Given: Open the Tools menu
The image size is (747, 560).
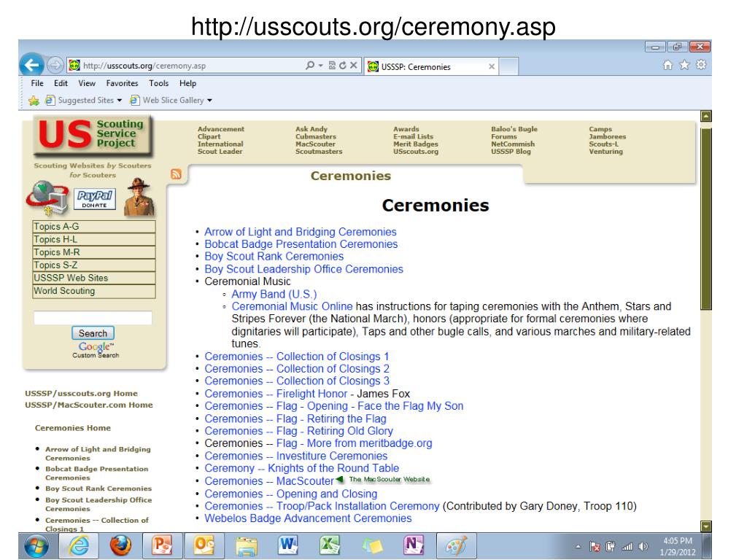Looking at the screenshot, I should coord(158,83).
